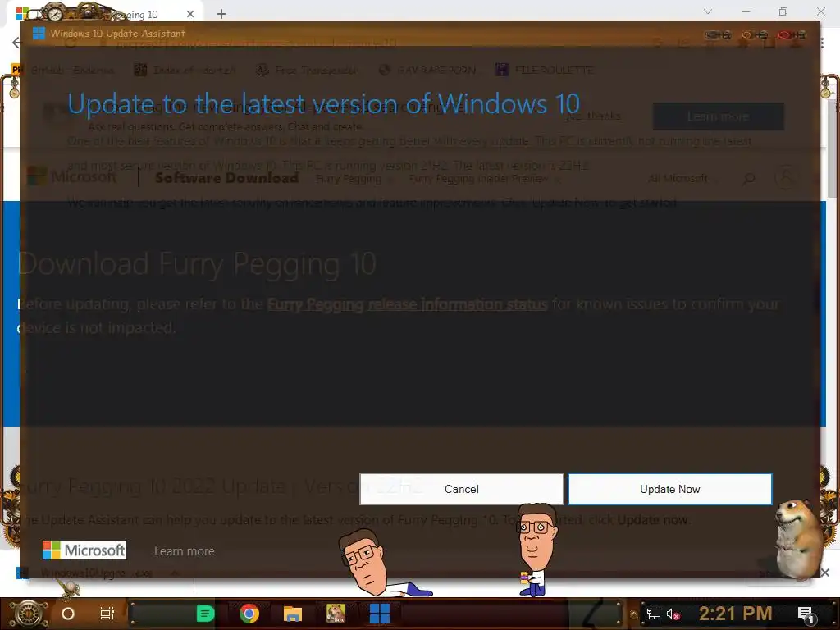Click the Microsoft logo on the webpage
This screenshot has width=840, height=630.
pyautogui.click(x=71, y=177)
